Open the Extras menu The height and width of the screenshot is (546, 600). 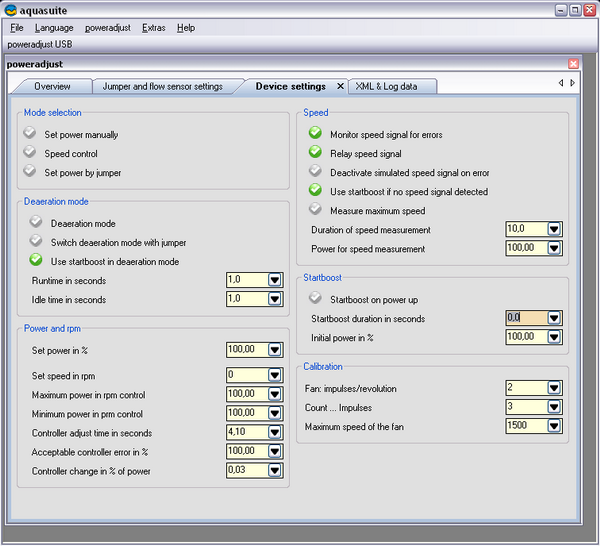pos(153,28)
